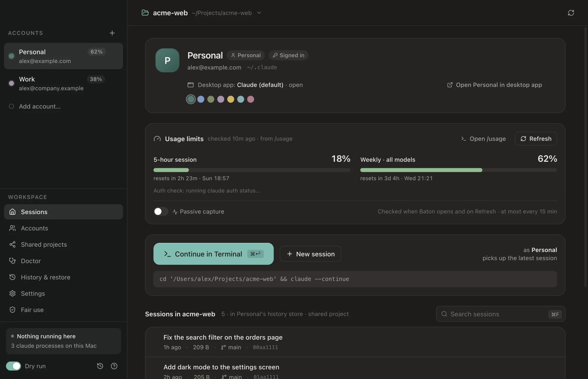Select Add account... in sidebar
The width and height of the screenshot is (588, 379).
coord(64,106)
